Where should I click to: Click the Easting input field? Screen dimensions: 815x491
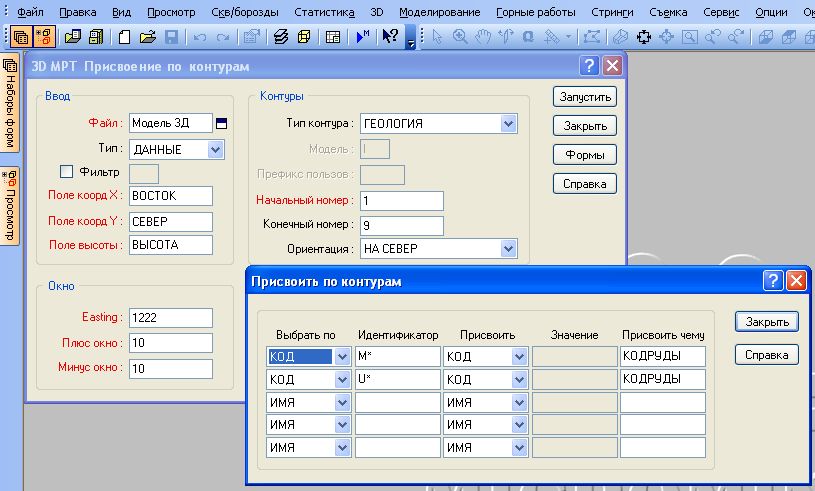coord(171,317)
